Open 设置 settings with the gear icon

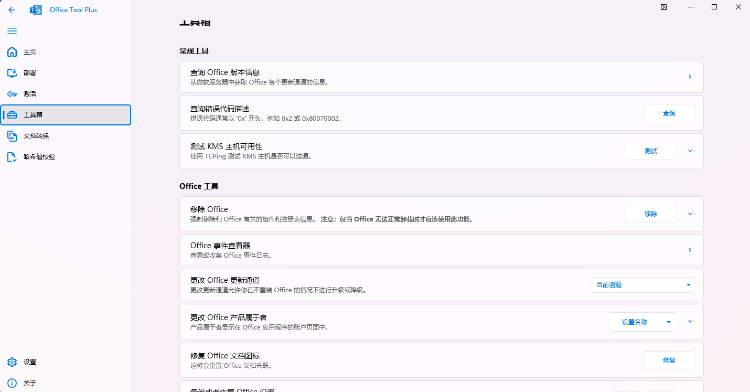pos(66,362)
